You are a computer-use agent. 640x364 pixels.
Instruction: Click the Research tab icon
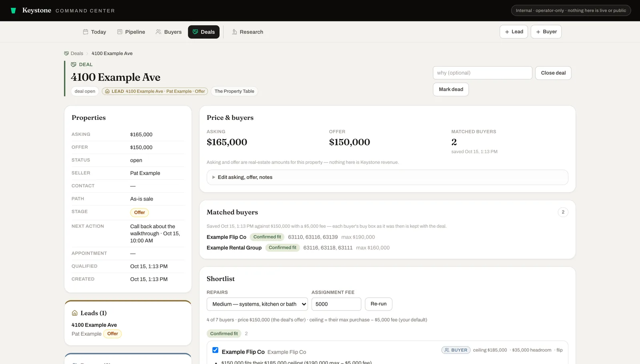[x=234, y=32]
